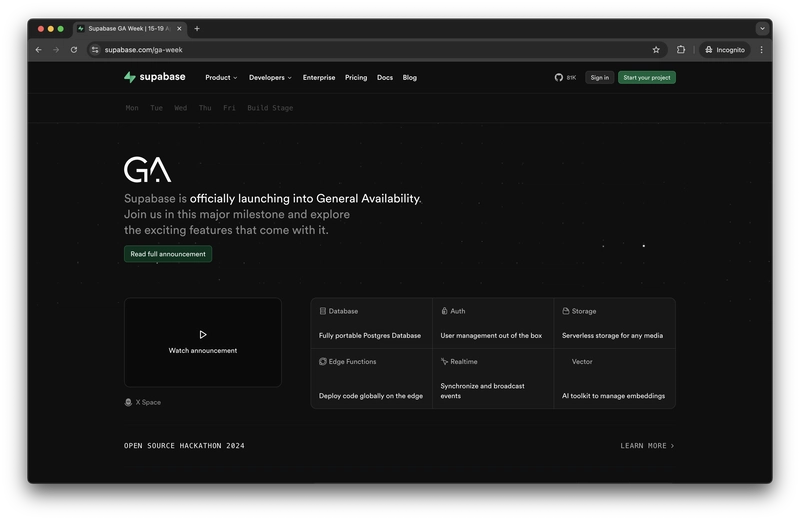Bookmark this page with the star icon

[x=656, y=49]
